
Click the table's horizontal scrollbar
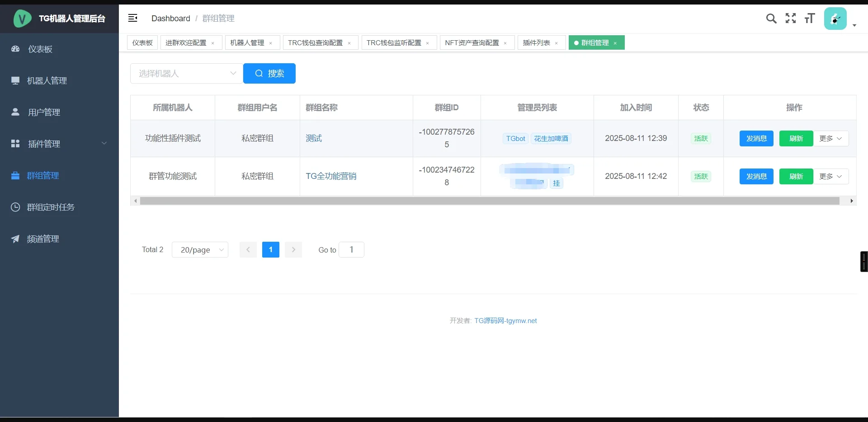pyautogui.click(x=489, y=201)
